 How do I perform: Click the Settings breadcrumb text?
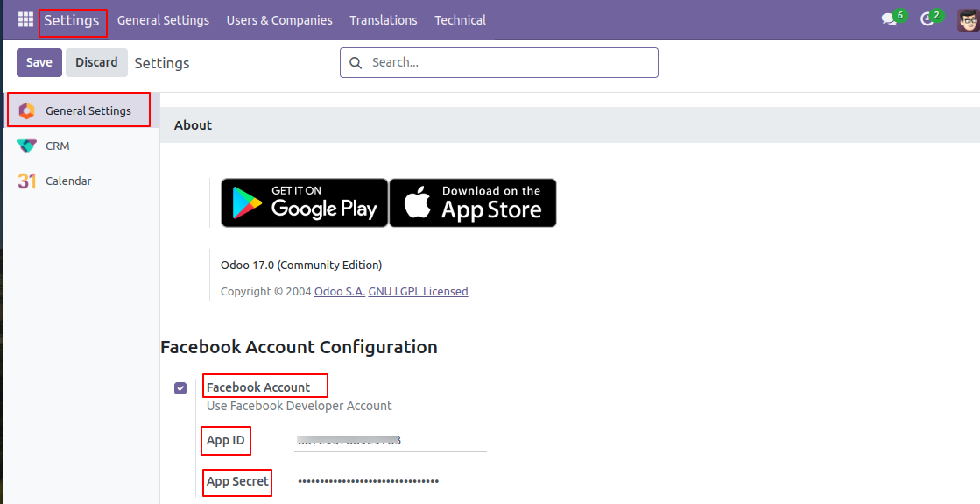click(162, 63)
